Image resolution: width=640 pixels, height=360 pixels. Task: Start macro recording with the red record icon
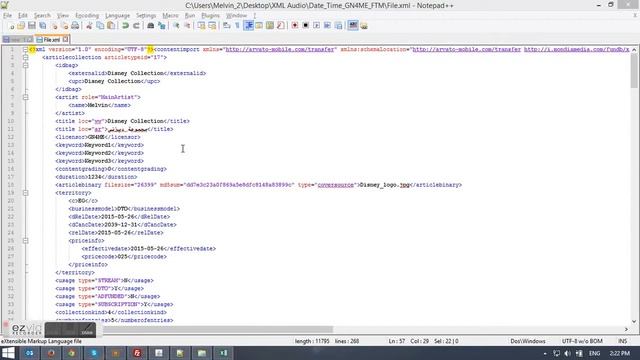pos(295,26)
